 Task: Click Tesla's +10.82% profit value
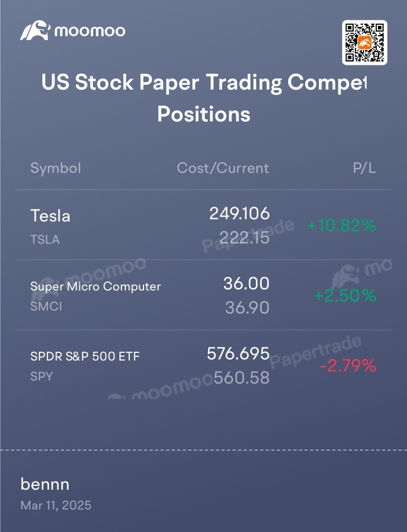click(x=342, y=225)
